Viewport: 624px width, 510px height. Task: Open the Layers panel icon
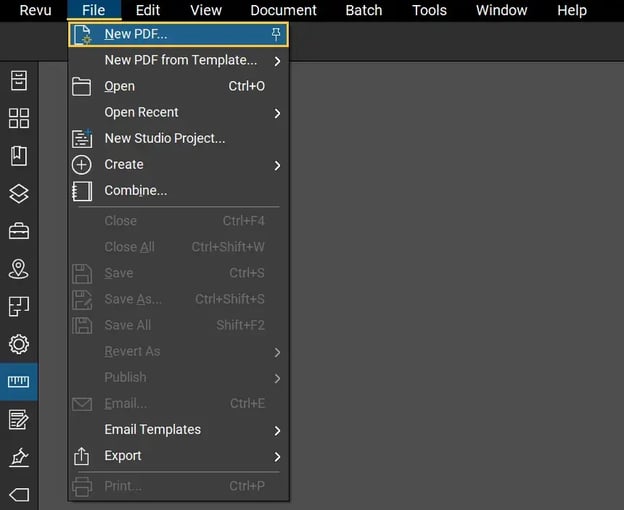click(19, 194)
